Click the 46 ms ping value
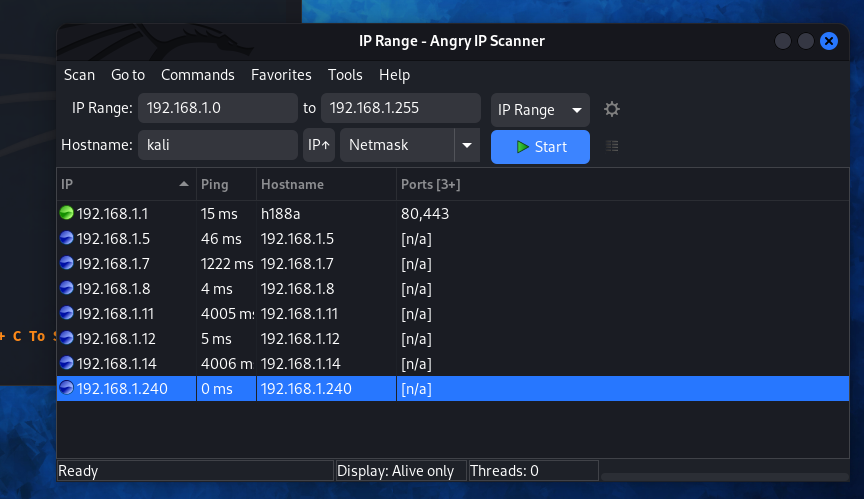 (221, 238)
